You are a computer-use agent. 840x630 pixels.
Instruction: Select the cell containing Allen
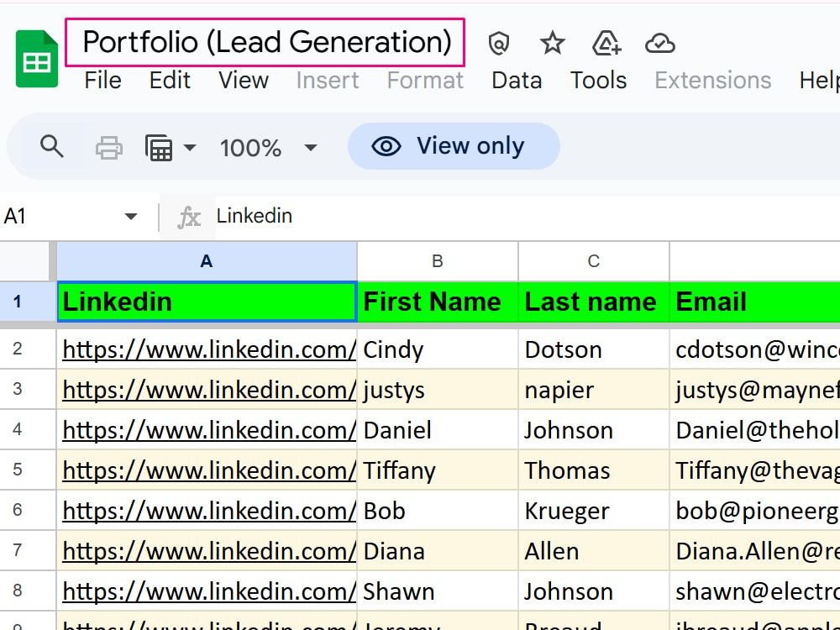(594, 550)
